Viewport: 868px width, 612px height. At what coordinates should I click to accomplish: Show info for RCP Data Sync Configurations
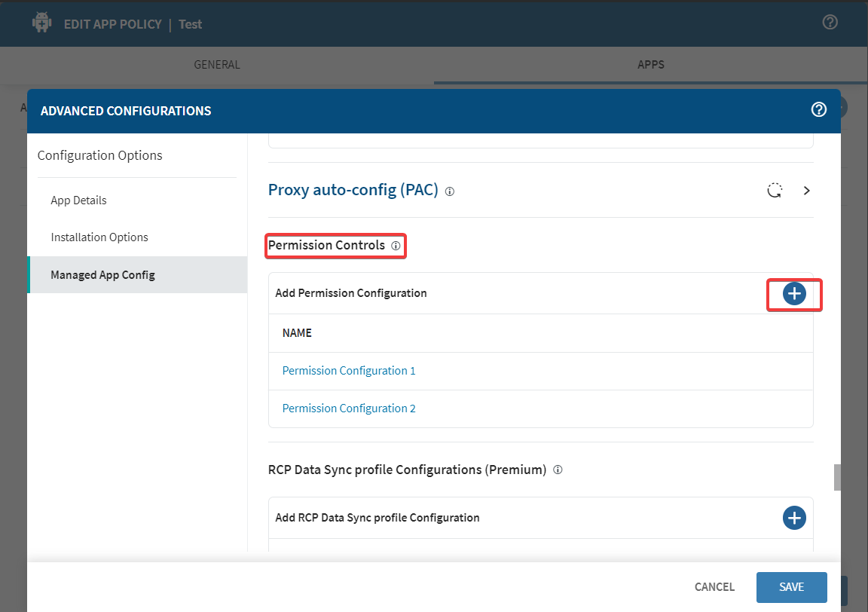click(558, 470)
